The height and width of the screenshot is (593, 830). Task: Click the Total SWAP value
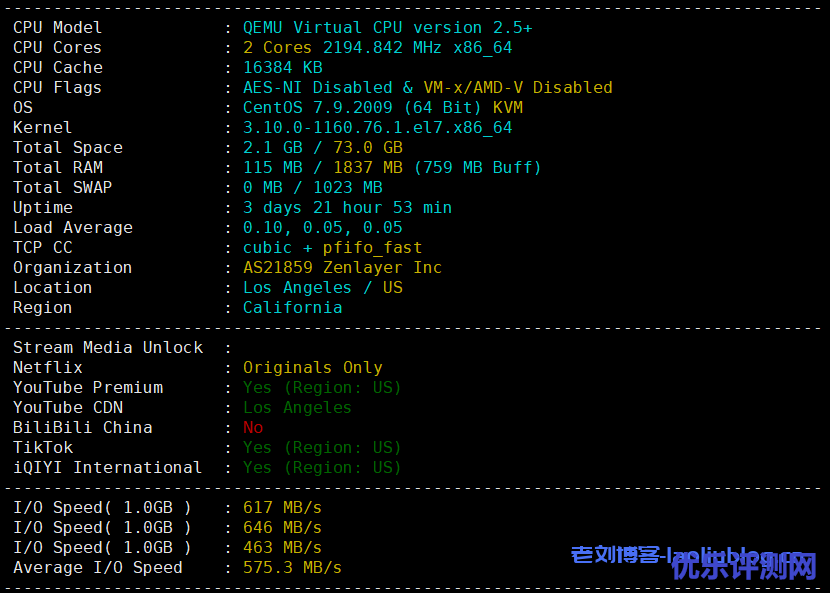coord(312,188)
